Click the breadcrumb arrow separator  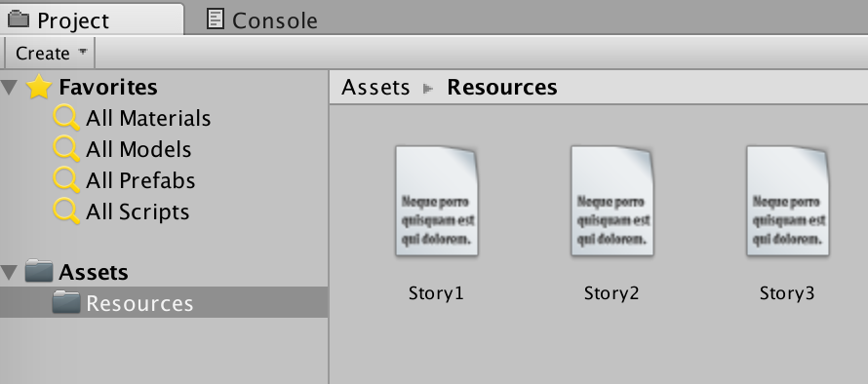pos(428,88)
